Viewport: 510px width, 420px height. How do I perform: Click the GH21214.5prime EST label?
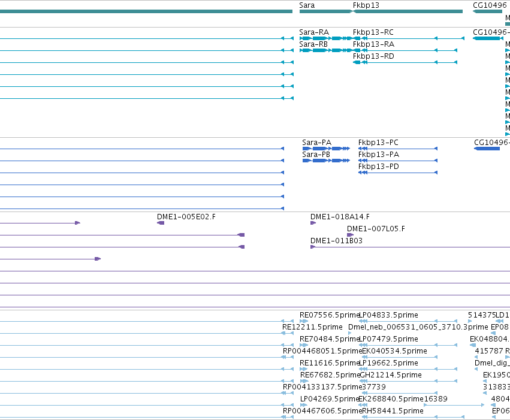[391, 375]
